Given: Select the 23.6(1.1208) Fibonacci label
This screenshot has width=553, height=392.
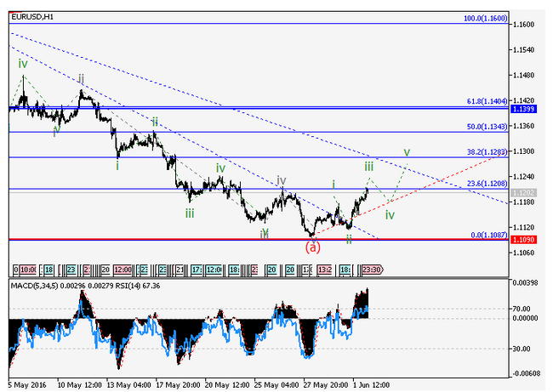Looking at the screenshot, I should [x=487, y=183].
